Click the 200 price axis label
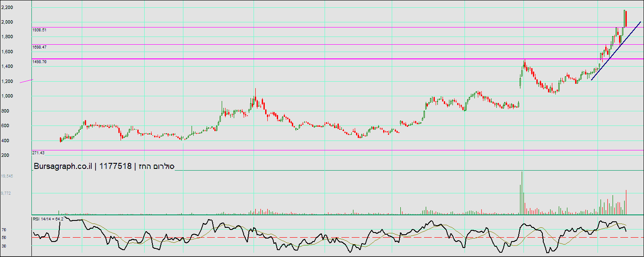This screenshot has height=257, width=644. (x=5, y=155)
